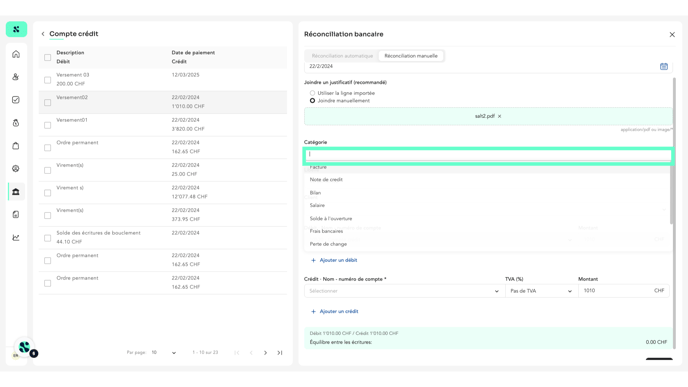Check the Versement01 row checkbox
The image size is (688, 387).
tap(47, 125)
